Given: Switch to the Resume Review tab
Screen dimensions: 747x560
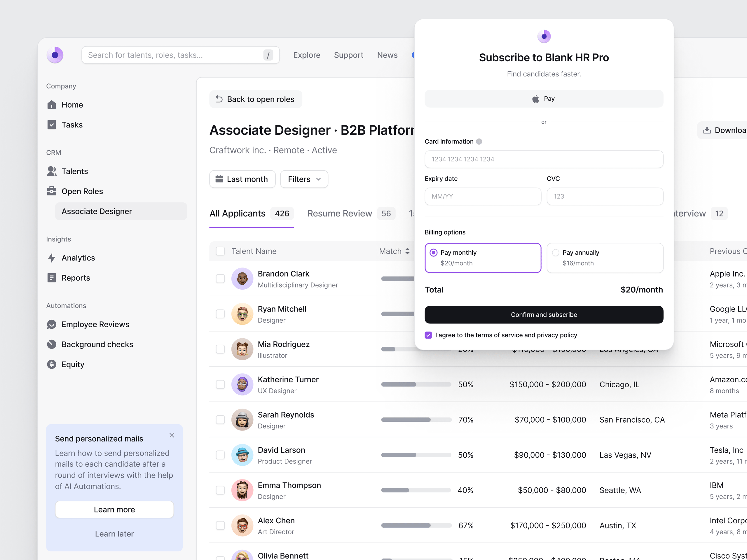Looking at the screenshot, I should tap(351, 214).
